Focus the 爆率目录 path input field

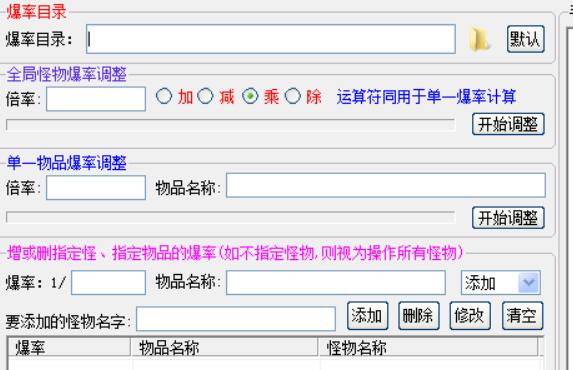pos(271,39)
